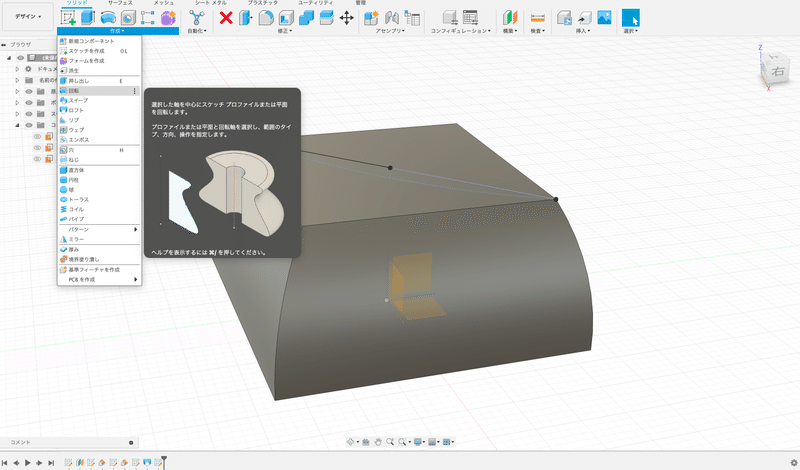Toggle eye of second orange sketch item
Image resolution: width=800 pixels, height=470 pixels.
click(x=37, y=148)
